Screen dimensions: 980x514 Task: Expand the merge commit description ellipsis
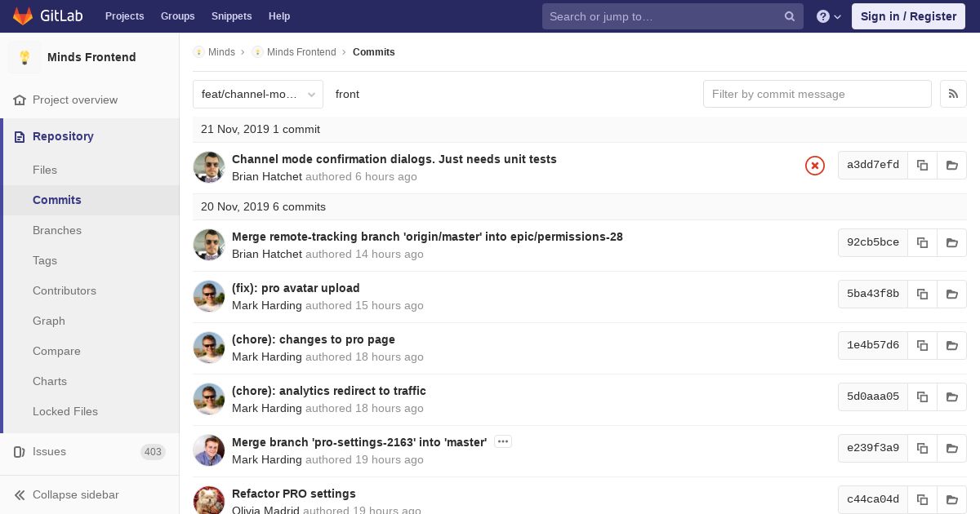(x=503, y=442)
